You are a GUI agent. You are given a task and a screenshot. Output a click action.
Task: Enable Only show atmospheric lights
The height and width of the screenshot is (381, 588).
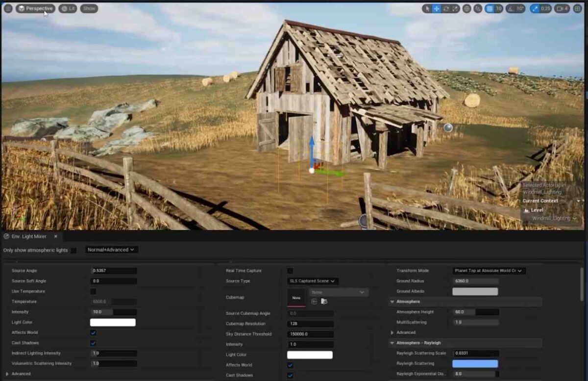[x=73, y=250]
